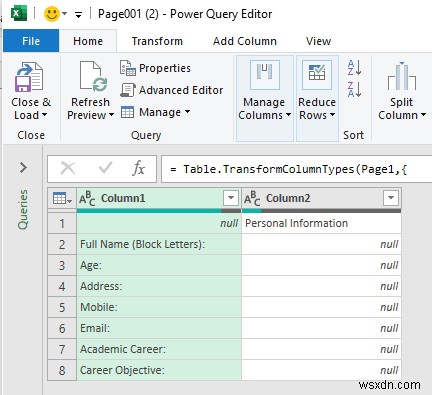Open query Properties
The image size is (432, 395).
pos(155,68)
